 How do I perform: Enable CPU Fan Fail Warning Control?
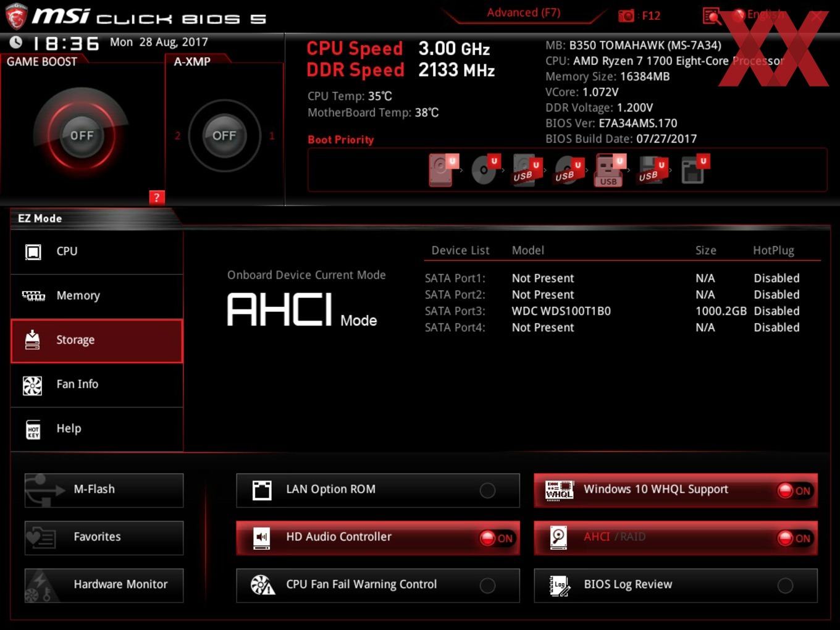378,585
